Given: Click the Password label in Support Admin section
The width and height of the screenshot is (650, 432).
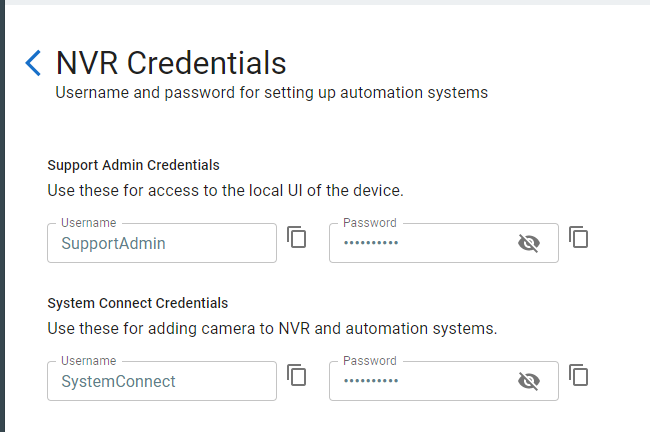Looking at the screenshot, I should point(370,223).
